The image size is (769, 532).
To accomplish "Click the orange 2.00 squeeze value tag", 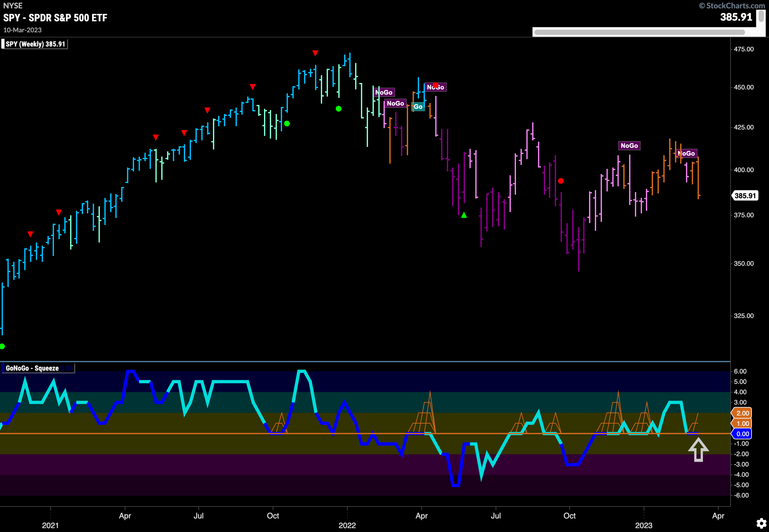I will click(x=741, y=413).
